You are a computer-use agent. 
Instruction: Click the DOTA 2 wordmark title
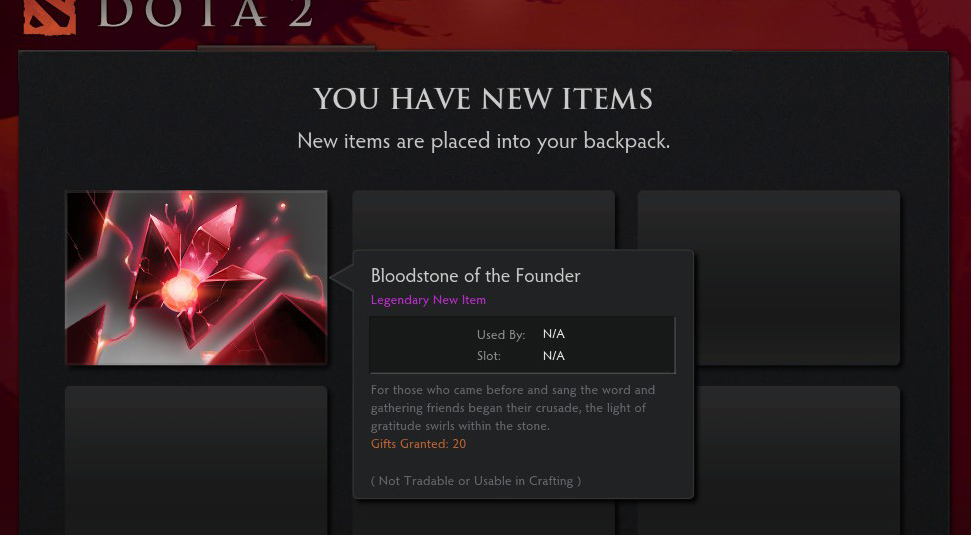pos(205,13)
